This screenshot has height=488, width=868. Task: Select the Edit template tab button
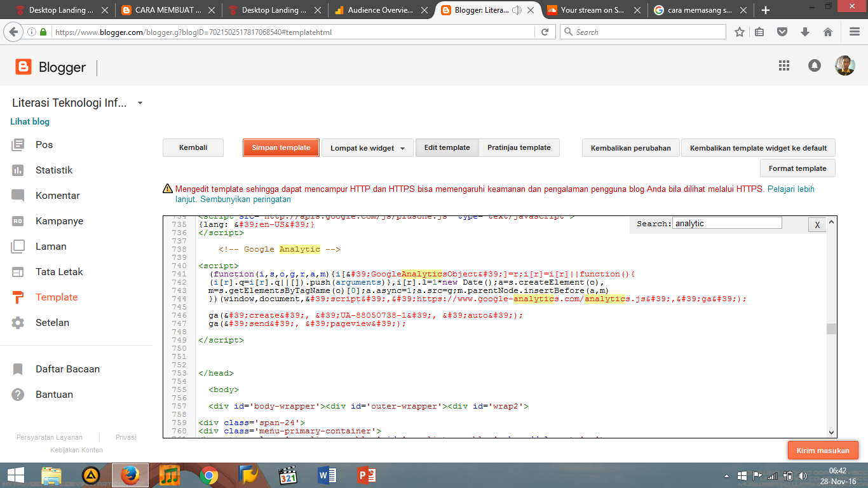(x=447, y=148)
